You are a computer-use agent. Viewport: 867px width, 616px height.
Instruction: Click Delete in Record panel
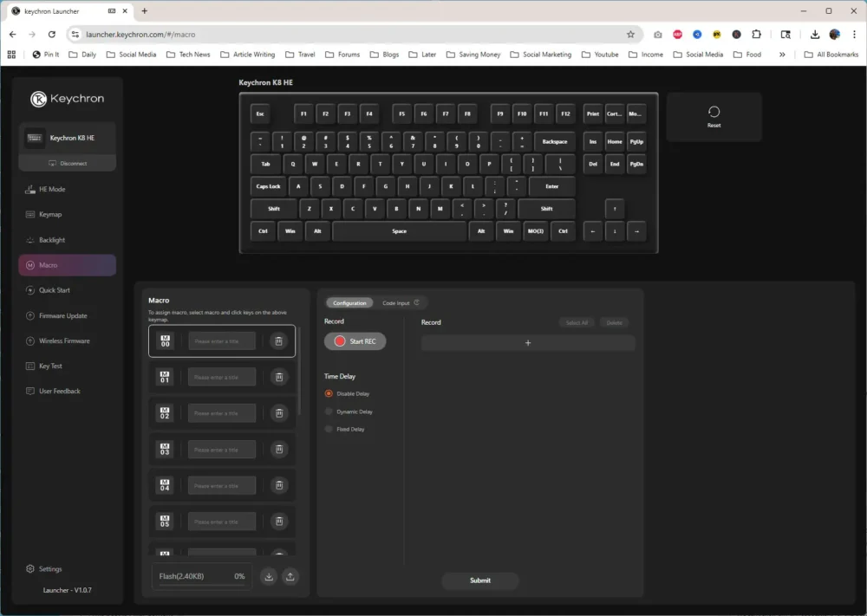tap(615, 322)
